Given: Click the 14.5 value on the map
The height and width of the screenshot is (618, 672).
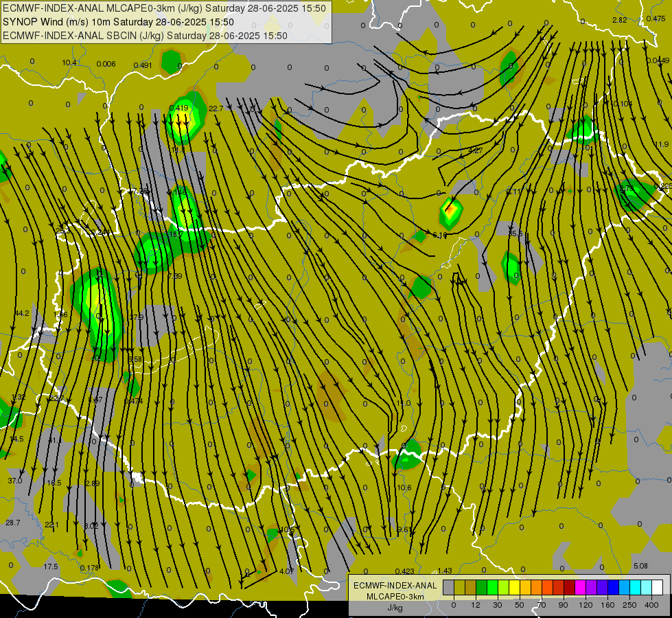Looking at the screenshot, I should [x=16, y=439].
